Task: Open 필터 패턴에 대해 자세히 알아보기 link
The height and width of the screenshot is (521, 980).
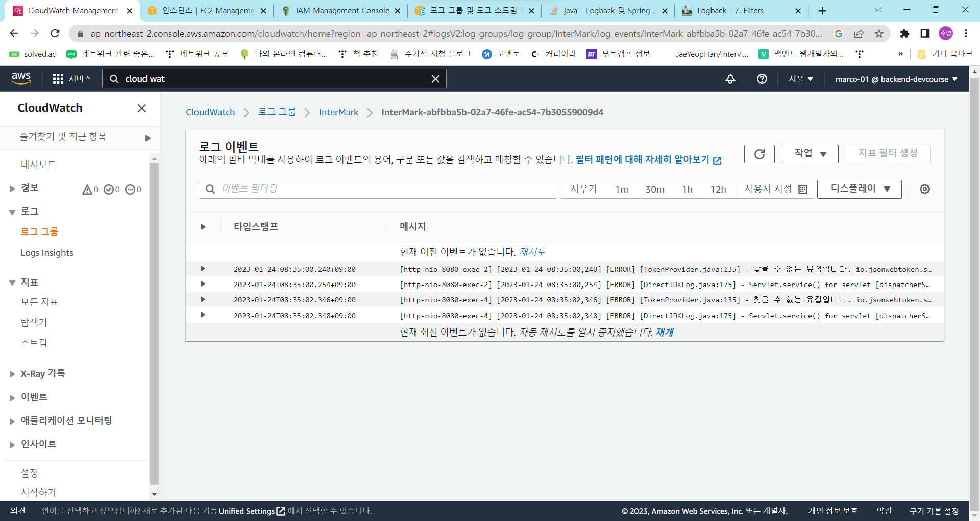Action: coord(648,160)
